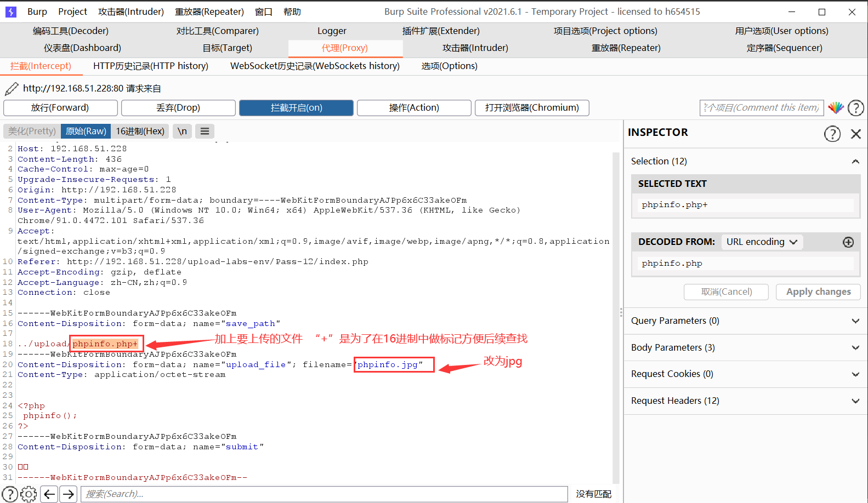Switch to Raw view
Viewport: 868px width, 503px height.
coord(86,131)
